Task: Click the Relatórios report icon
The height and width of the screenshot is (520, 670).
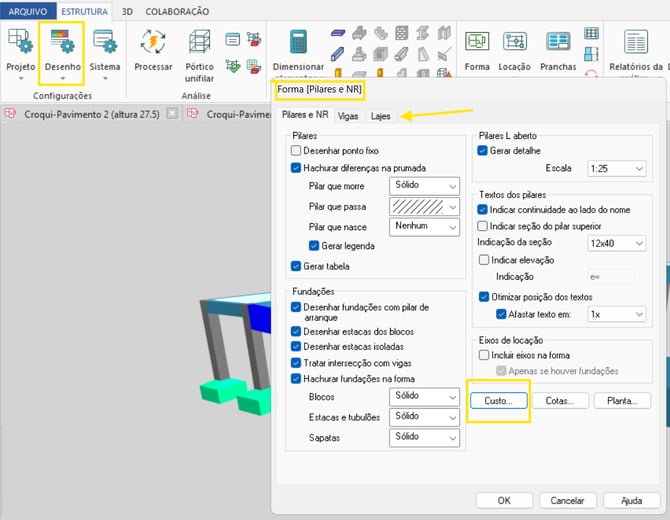Action: tap(635, 42)
